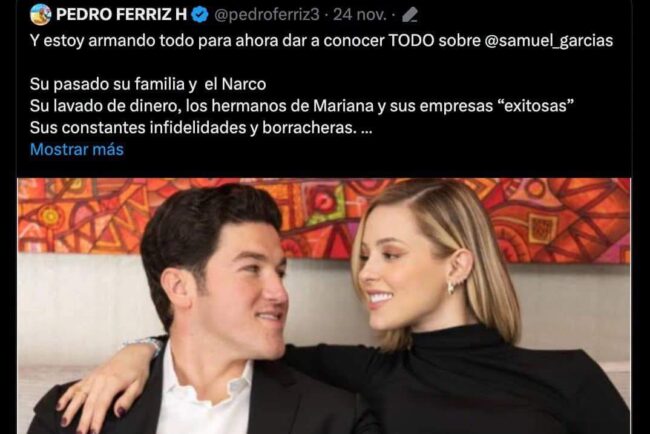Screen dimensions: 650x434
Task: Open the @samuel_garcias mention
Action: click(x=548, y=41)
